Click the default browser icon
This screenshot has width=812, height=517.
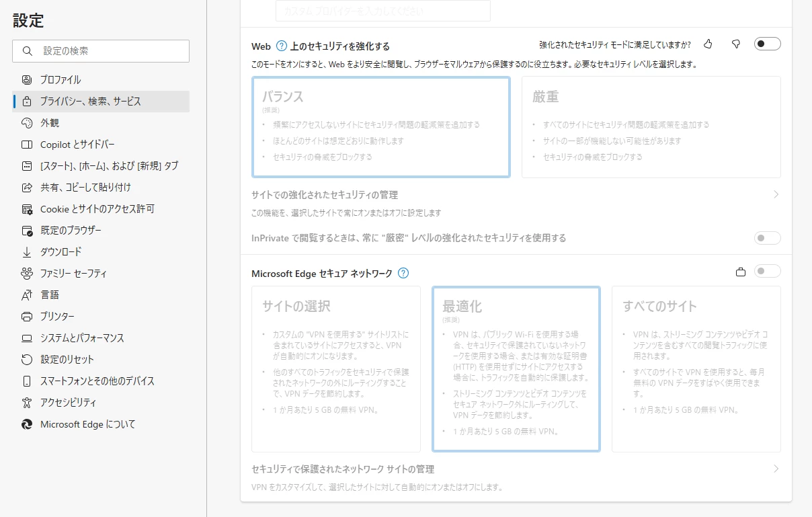click(27, 231)
